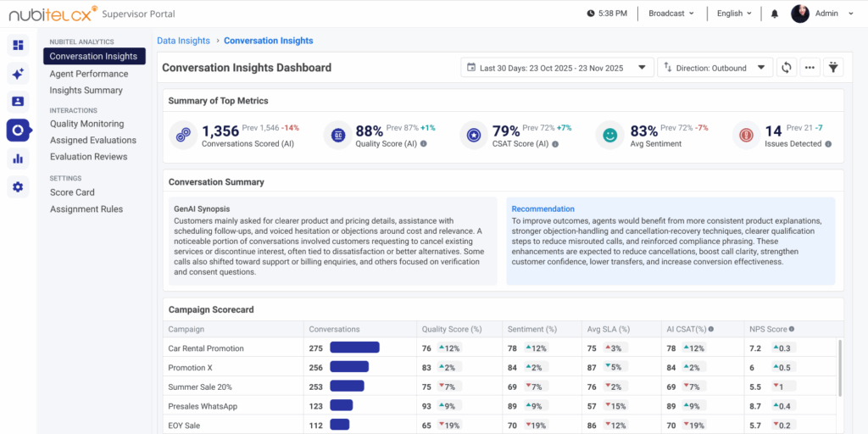This screenshot has width=868, height=434.
Task: Select Conversation Insights in the sidebar
Action: (94, 56)
